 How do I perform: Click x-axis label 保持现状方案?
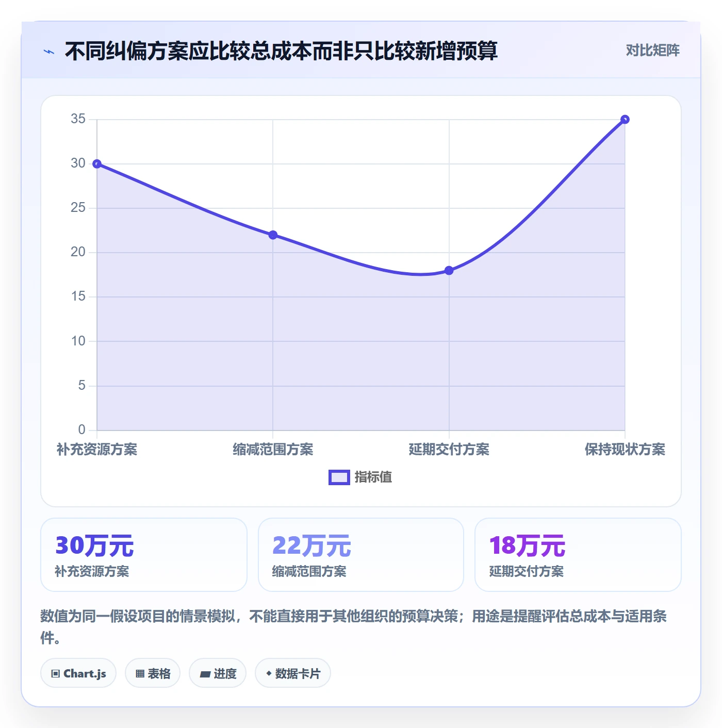click(x=625, y=450)
